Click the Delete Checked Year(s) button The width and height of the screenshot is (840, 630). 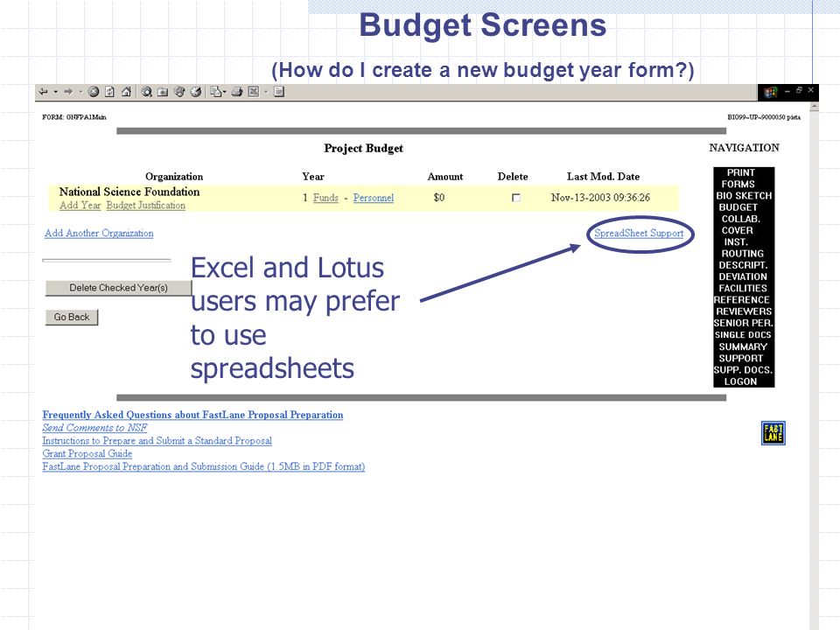coord(118,288)
